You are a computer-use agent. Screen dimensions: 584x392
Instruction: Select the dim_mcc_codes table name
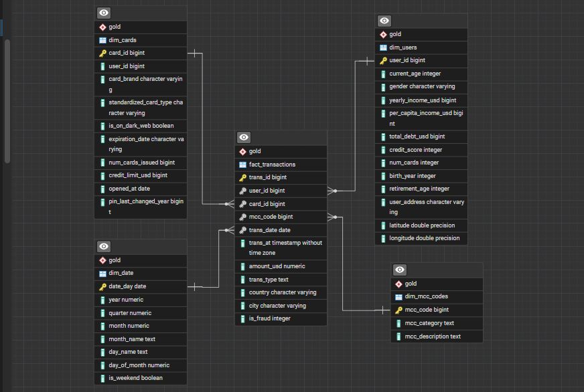(x=426, y=296)
